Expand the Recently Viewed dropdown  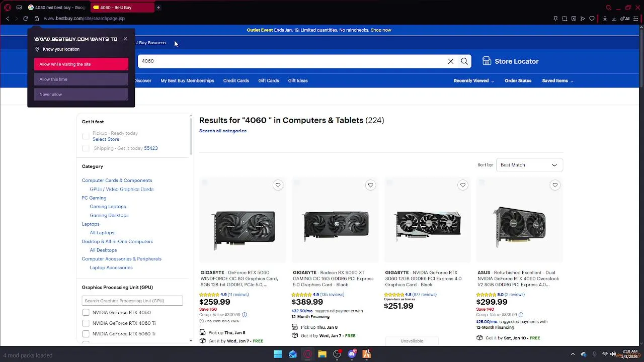[x=473, y=81]
